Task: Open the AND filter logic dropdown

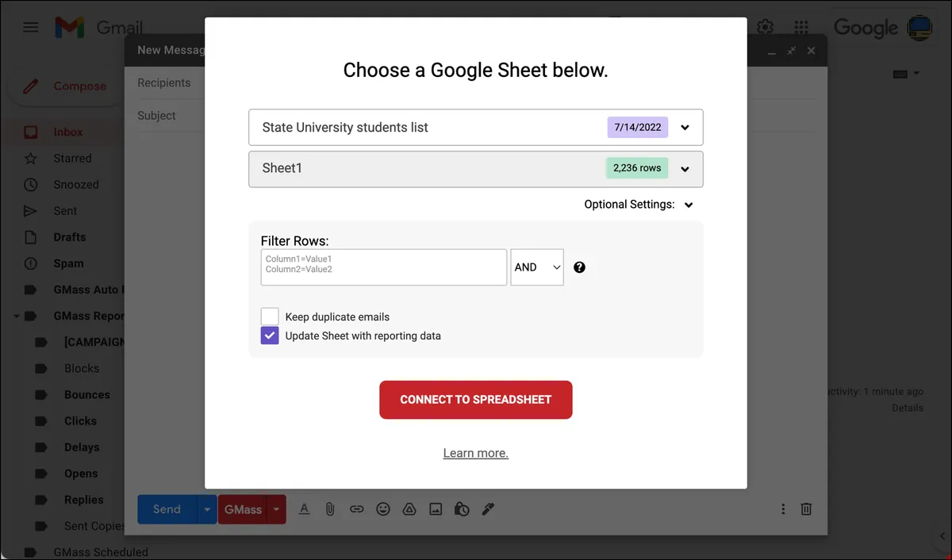Action: click(x=537, y=267)
